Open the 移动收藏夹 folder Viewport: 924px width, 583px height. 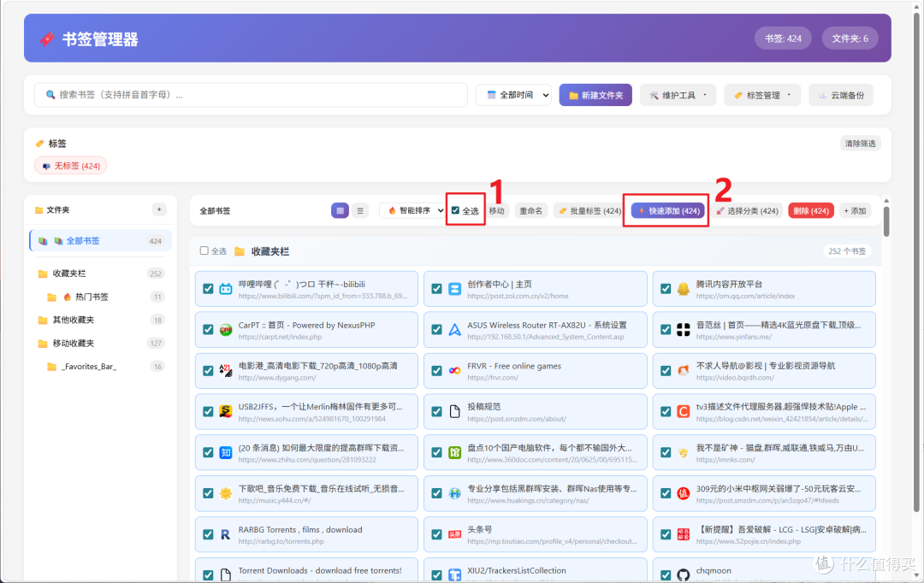tap(101, 344)
